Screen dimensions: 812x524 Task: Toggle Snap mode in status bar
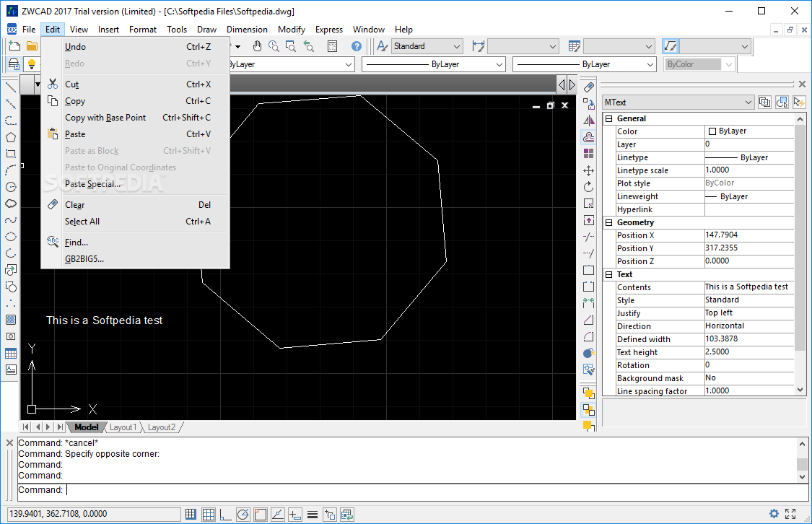[x=191, y=514]
